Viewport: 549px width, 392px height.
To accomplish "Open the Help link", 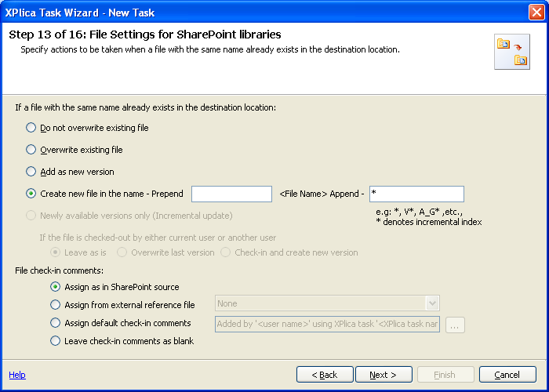I will [x=17, y=375].
